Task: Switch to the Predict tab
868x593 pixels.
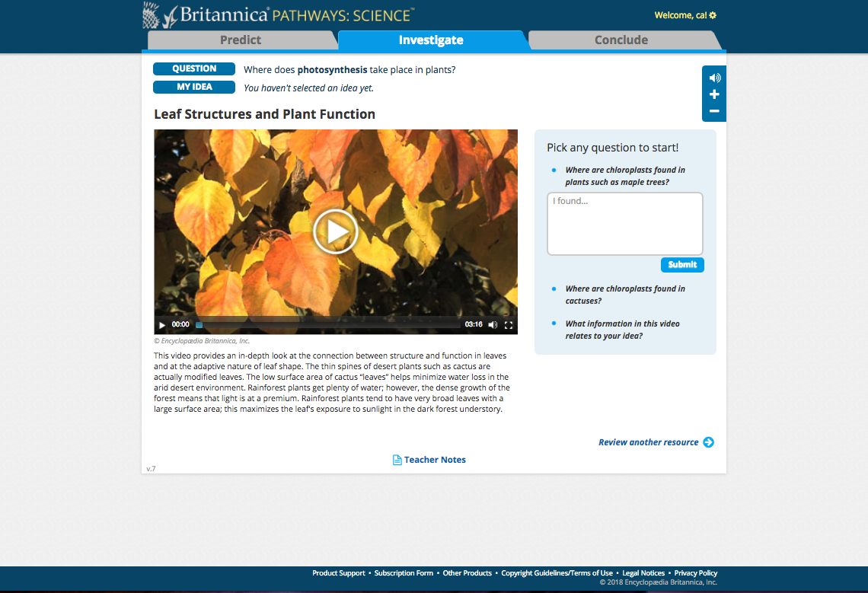Action: tap(241, 40)
